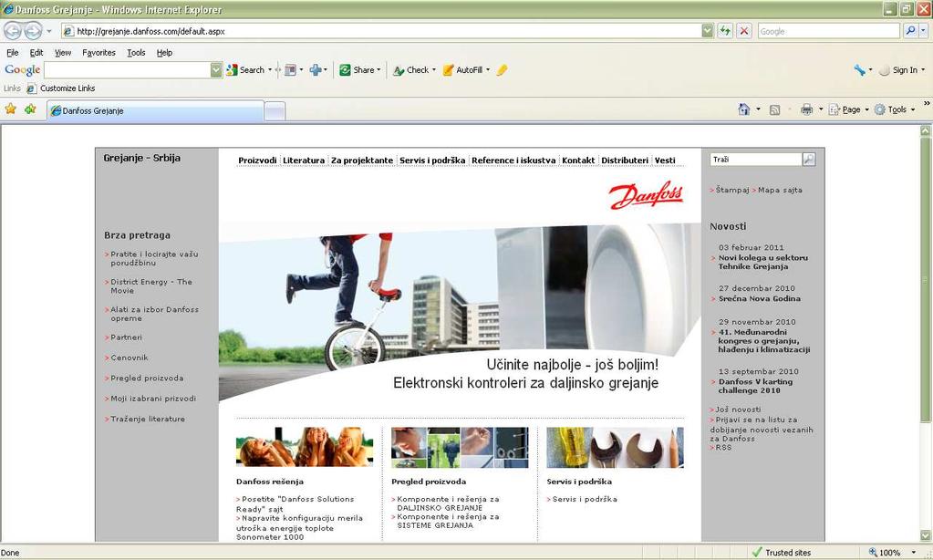
Task: Click in the Traži site search field
Action: point(756,159)
